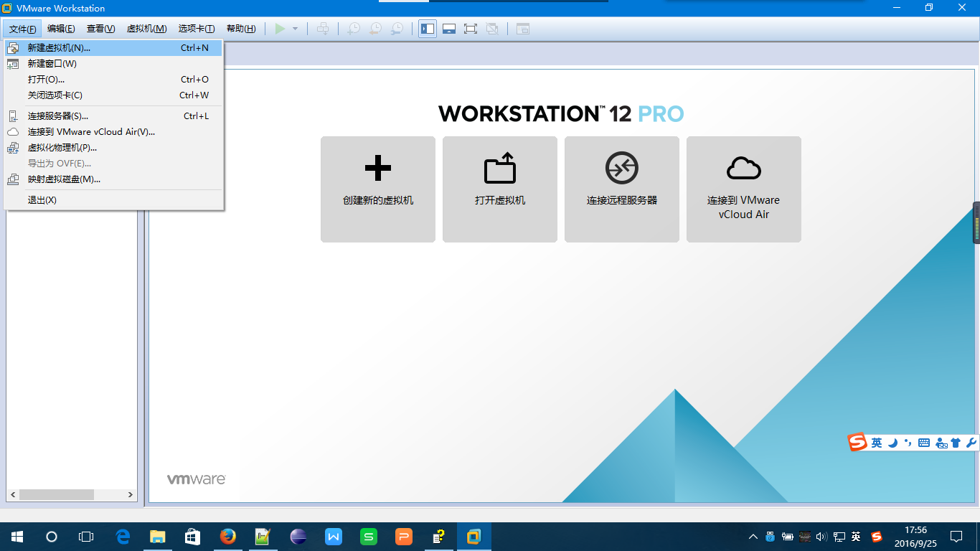Launch Microsoft Edge from the taskbar
The image size is (980, 551).
click(x=123, y=537)
